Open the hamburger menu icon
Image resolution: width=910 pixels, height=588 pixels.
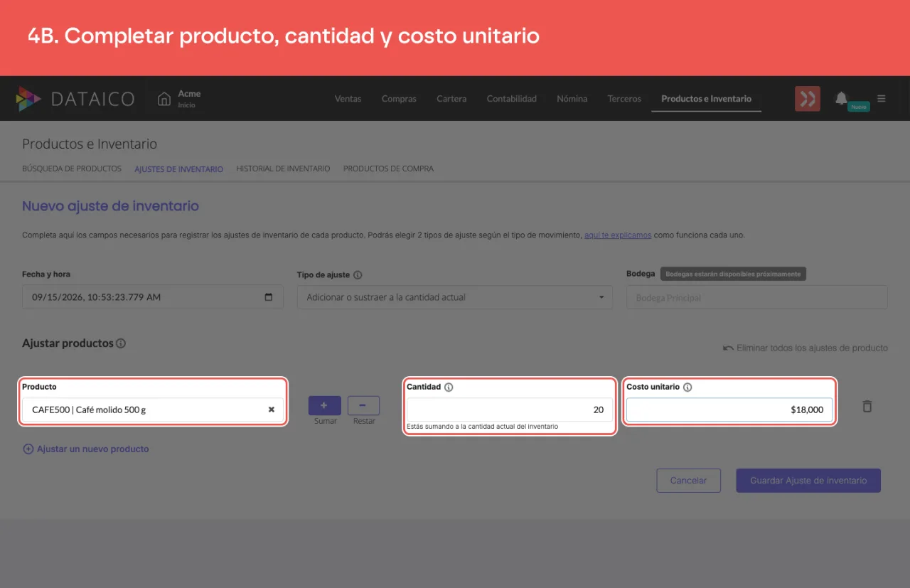click(882, 99)
